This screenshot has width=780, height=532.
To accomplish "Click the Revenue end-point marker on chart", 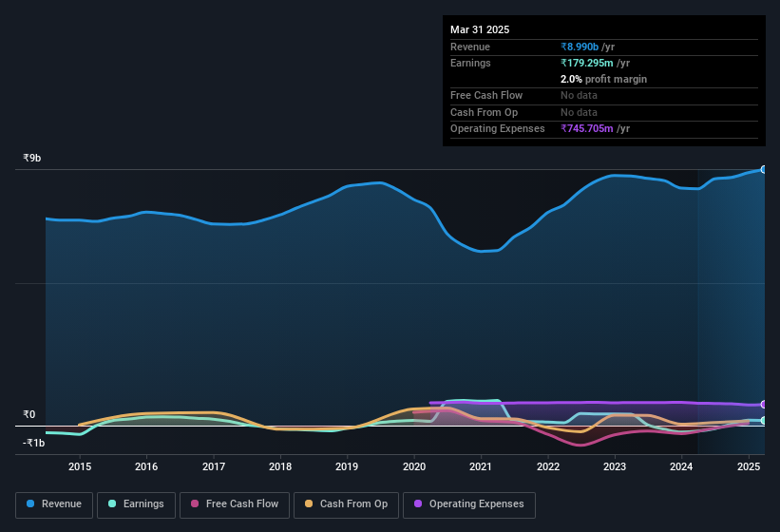I will (x=764, y=169).
